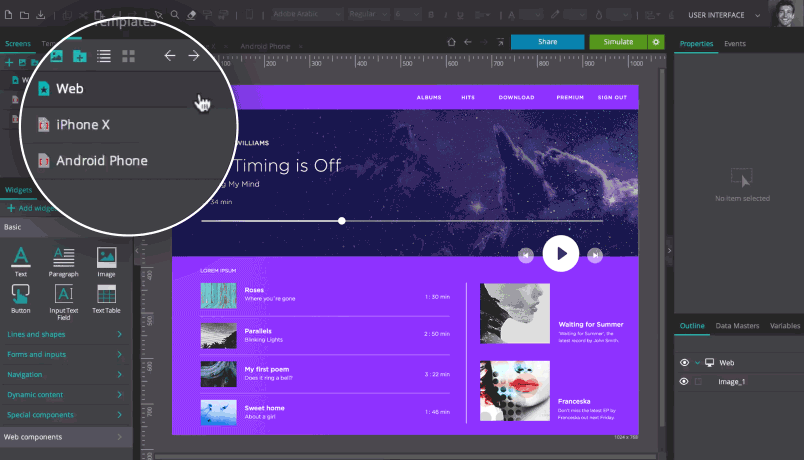Click the large white play button
The width and height of the screenshot is (804, 460).
pyautogui.click(x=561, y=253)
